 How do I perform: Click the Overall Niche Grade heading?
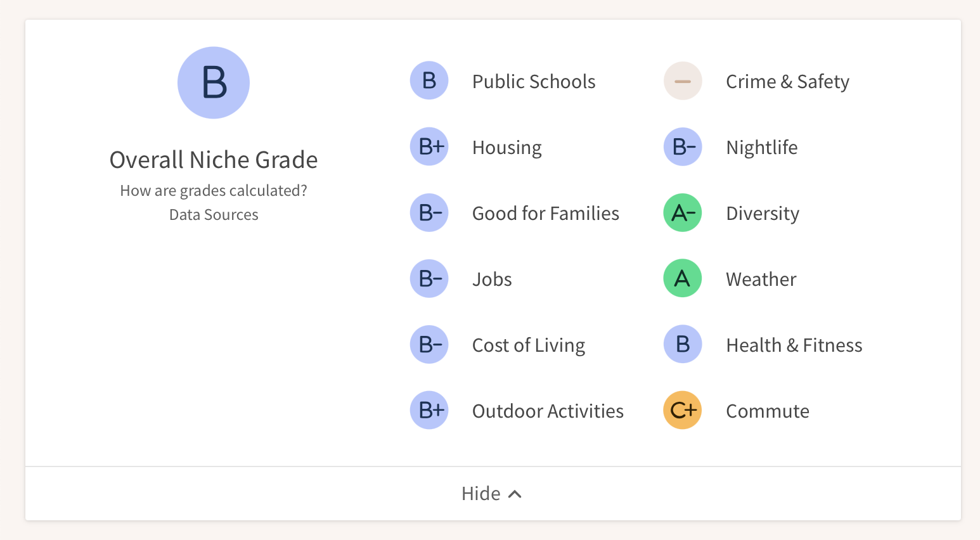(214, 160)
